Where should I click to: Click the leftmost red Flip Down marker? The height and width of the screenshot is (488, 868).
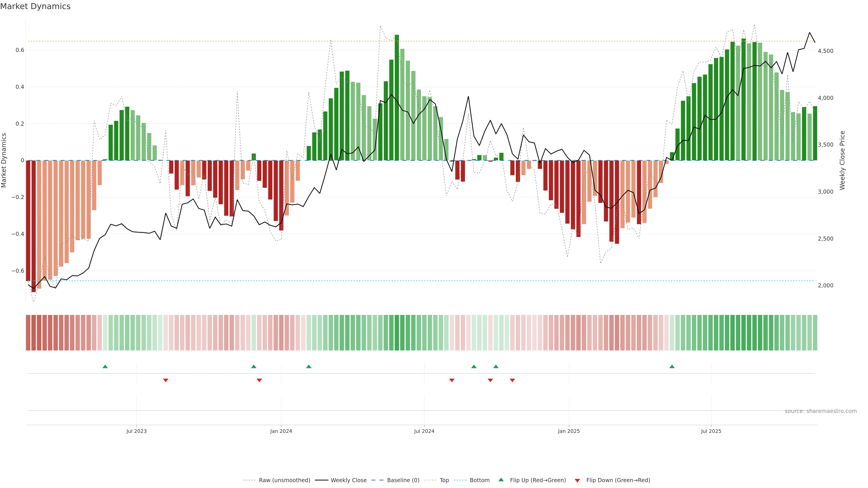[x=165, y=380]
